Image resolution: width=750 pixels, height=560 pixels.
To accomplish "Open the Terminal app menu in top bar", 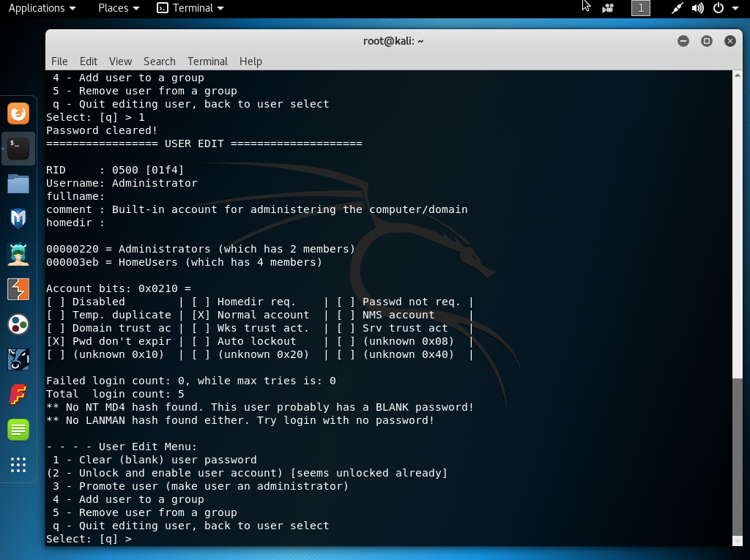I will [190, 8].
